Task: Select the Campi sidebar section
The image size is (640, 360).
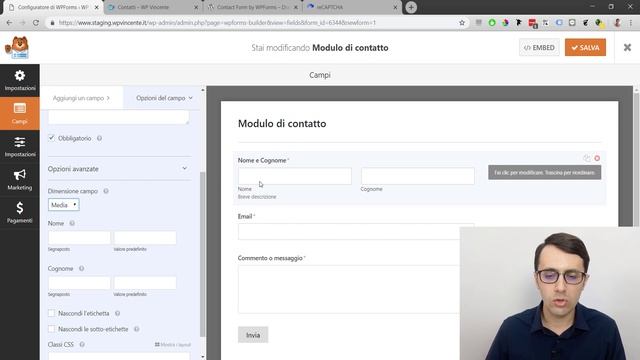Action: [x=20, y=113]
